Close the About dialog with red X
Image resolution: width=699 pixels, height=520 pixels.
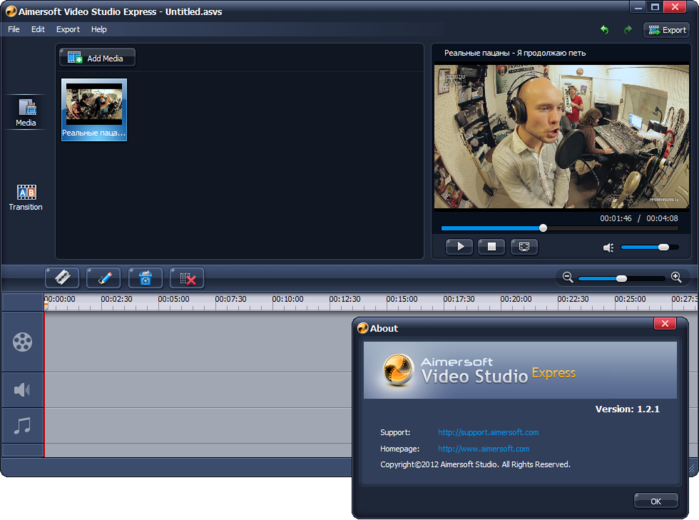(665, 323)
